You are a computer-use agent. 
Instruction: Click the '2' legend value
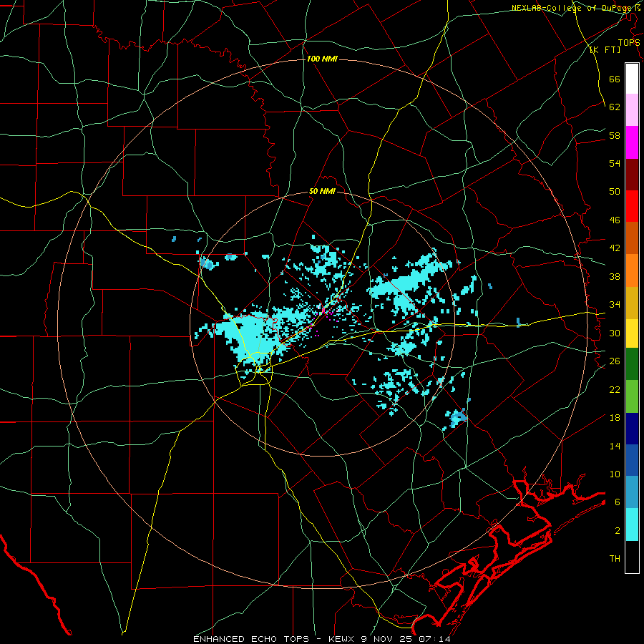[618, 531]
